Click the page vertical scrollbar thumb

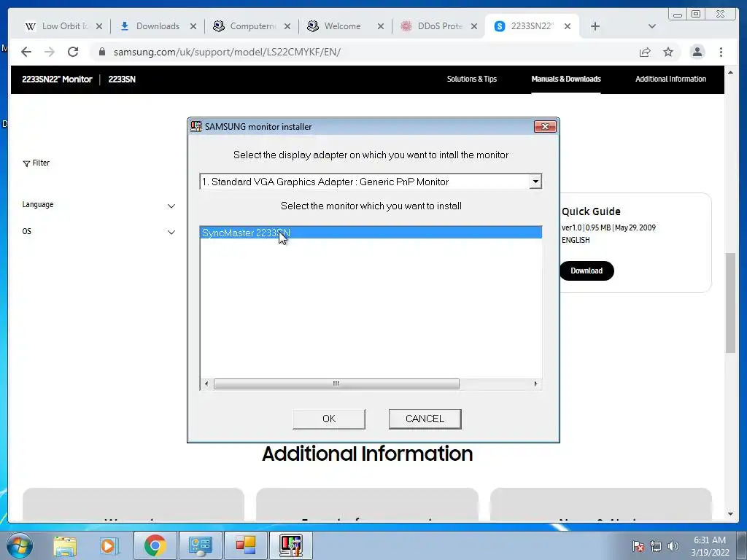tap(730, 303)
